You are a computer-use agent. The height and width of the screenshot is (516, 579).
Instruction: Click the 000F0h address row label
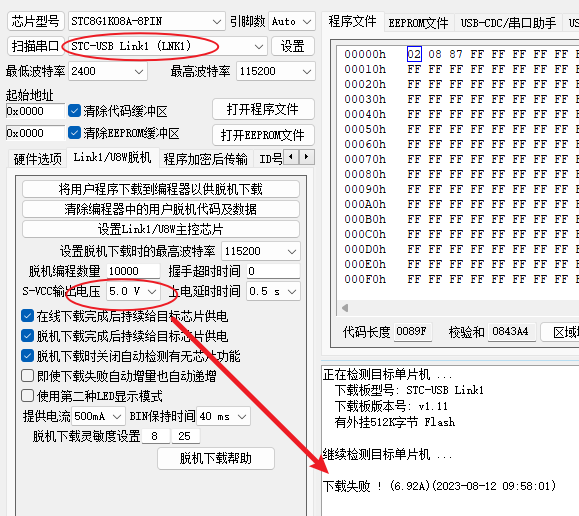point(365,279)
